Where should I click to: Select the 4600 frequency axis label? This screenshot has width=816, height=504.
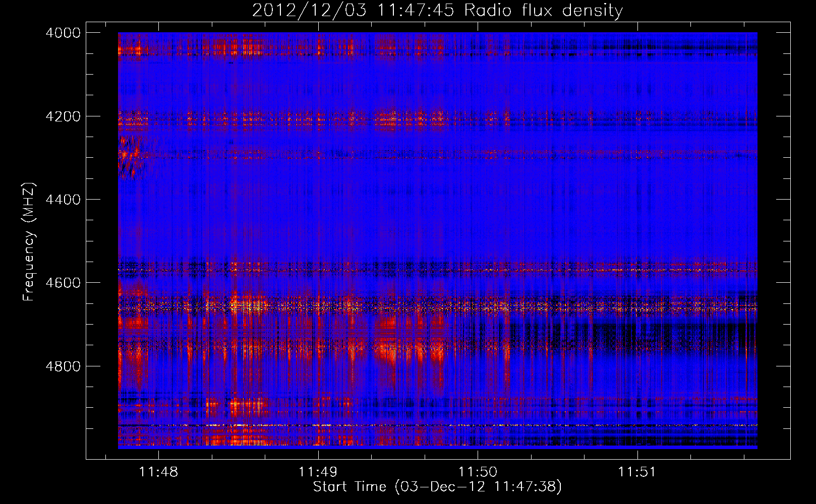click(63, 283)
